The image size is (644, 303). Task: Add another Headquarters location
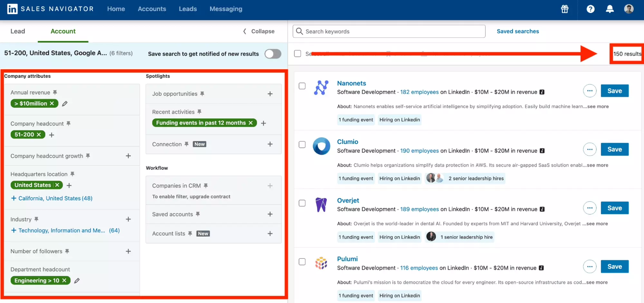[x=69, y=185]
